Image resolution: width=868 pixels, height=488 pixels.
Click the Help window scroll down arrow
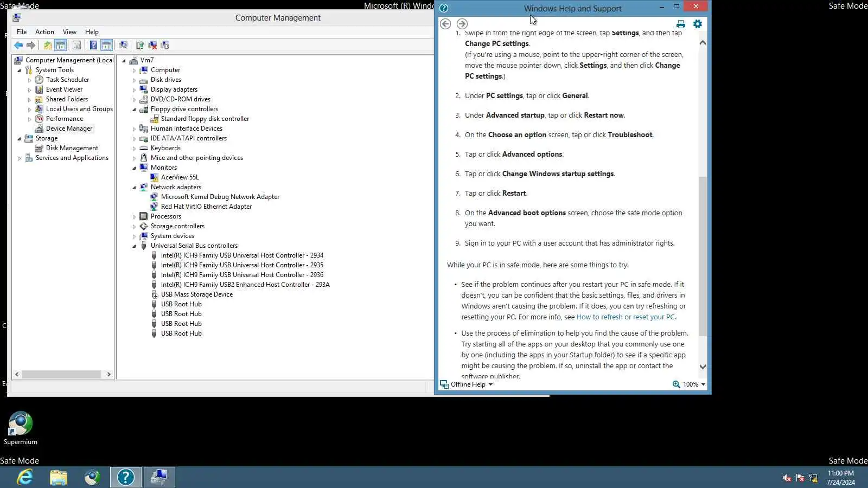[x=703, y=367]
